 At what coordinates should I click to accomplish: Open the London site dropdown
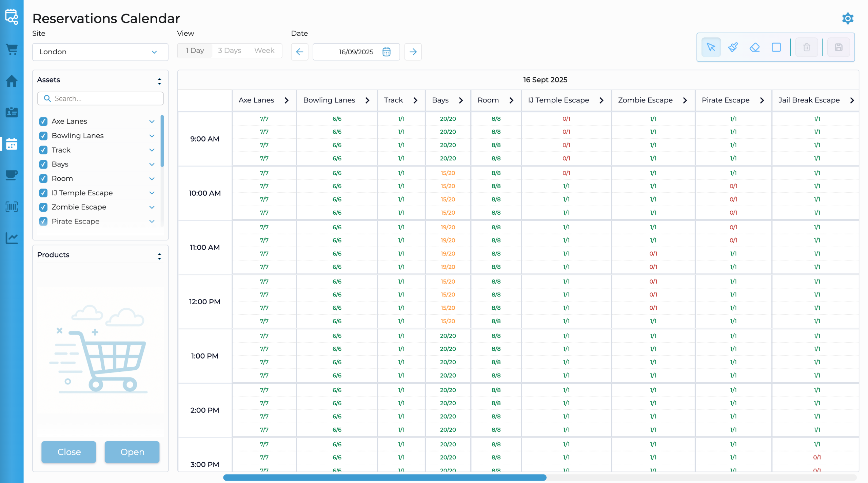(x=100, y=52)
